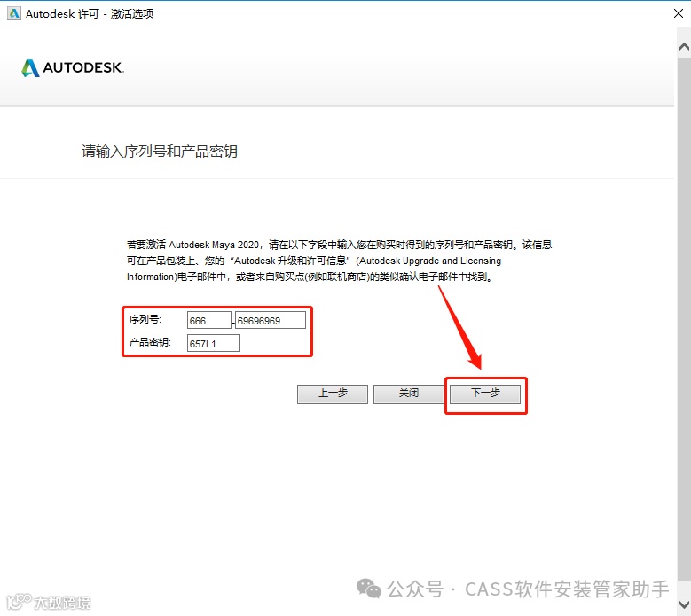Click the Autodesk Maya 2020 instruction paragraph
Screen dimensions: 691x616
coord(339,261)
